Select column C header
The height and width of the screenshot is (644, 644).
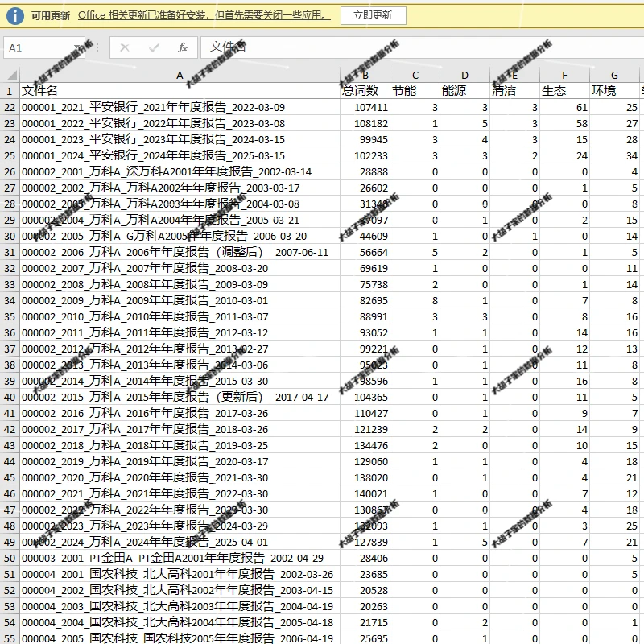click(x=415, y=75)
